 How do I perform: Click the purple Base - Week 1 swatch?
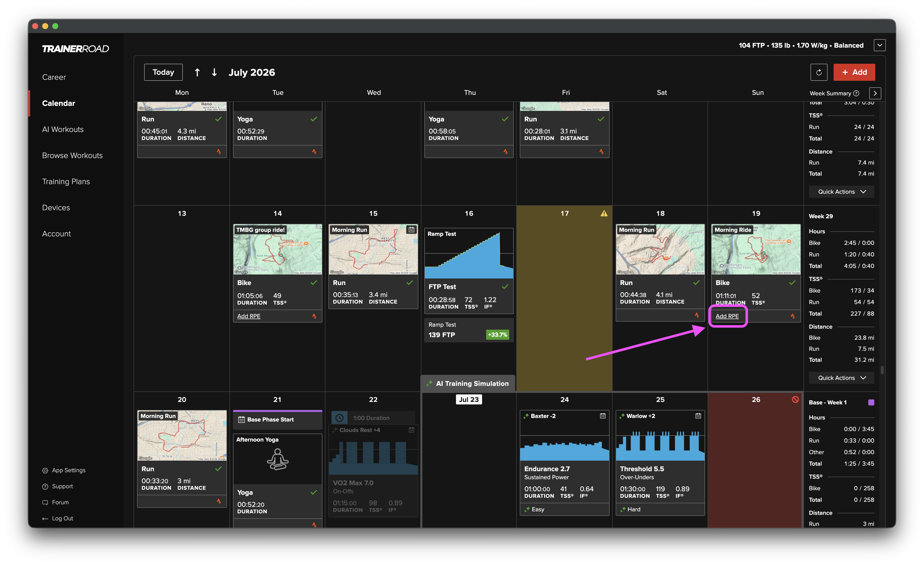point(871,402)
